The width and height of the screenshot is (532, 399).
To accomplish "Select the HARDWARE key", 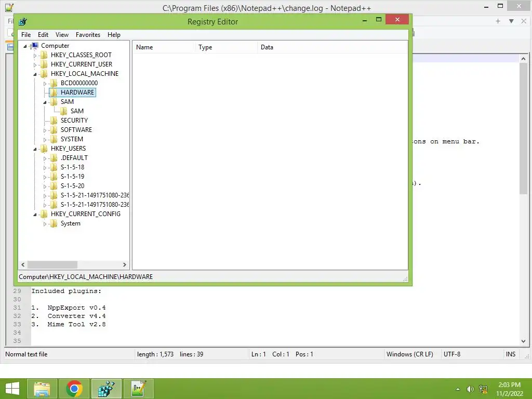I will [x=77, y=92].
